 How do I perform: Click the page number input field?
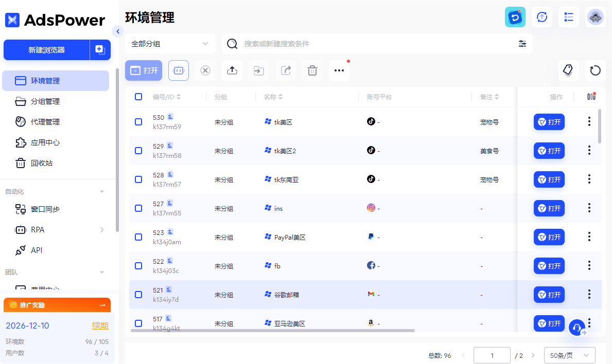coord(492,355)
